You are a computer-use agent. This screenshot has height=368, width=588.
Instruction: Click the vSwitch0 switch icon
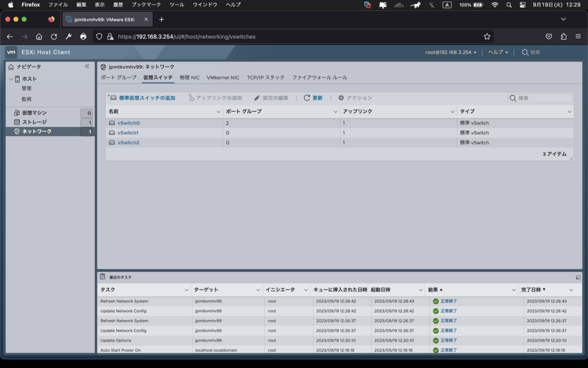coord(112,123)
